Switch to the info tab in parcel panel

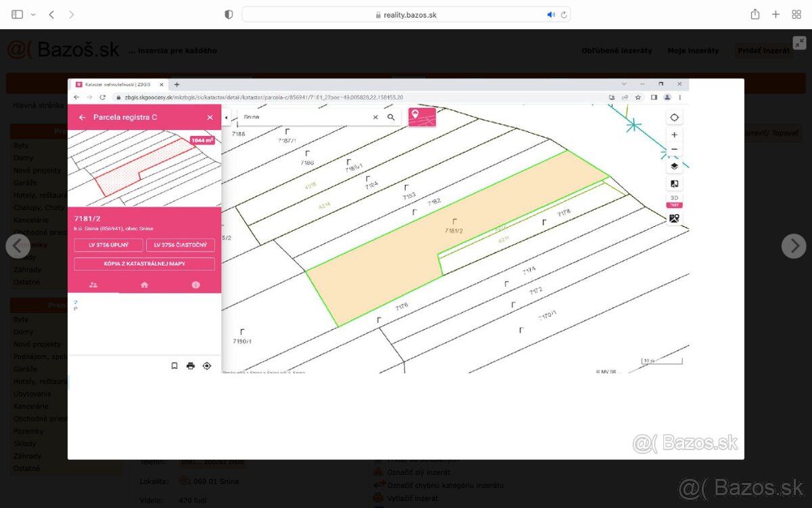tap(196, 284)
